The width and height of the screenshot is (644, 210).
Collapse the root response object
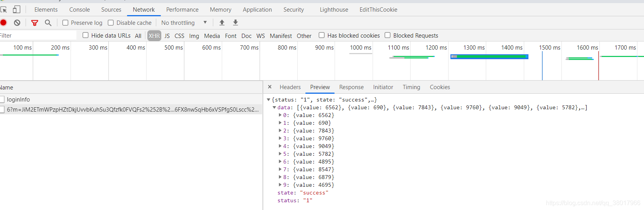click(269, 100)
